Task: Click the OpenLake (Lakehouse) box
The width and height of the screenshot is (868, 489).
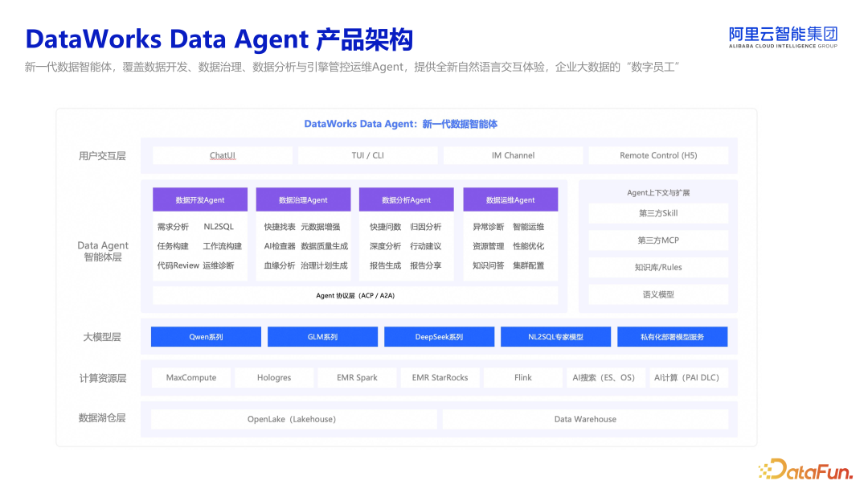Action: pyautogui.click(x=294, y=419)
